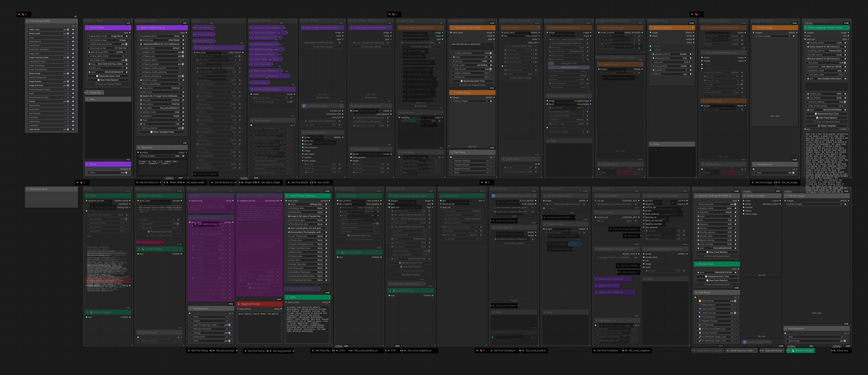Image resolution: width=868 pixels, height=375 pixels.
Task: Click the Loader Style Model / Clip Vision icon
Action: click(493, 196)
